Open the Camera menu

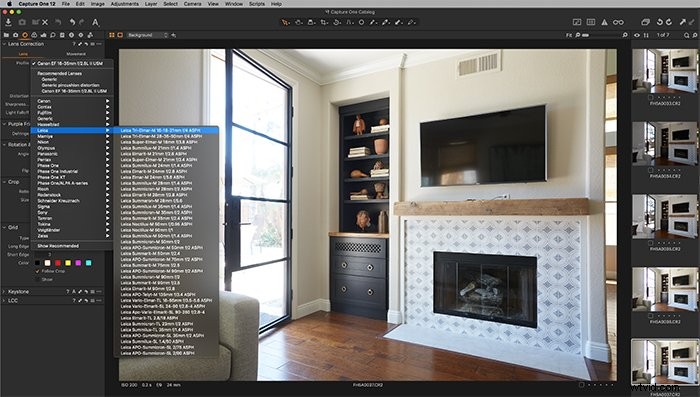[192, 4]
